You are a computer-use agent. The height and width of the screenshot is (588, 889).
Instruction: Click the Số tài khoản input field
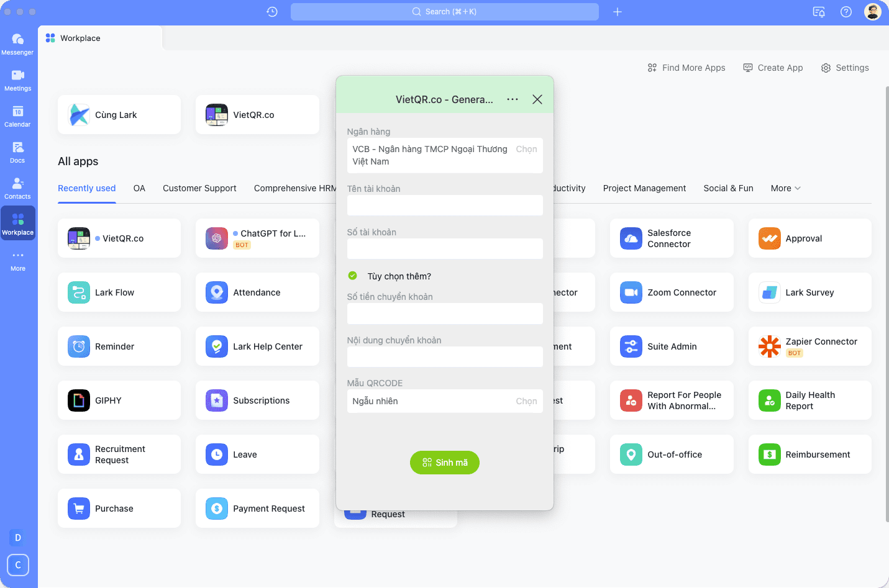point(444,249)
